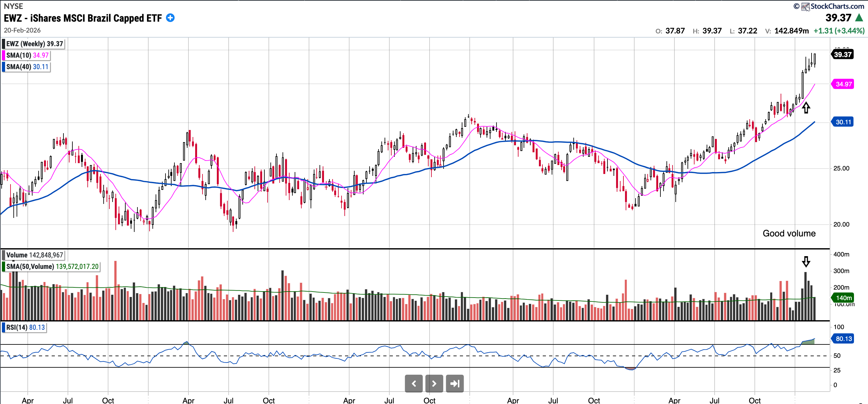Click the magenta SMA(10) color swatch
The width and height of the screenshot is (868, 404).
(4, 55)
